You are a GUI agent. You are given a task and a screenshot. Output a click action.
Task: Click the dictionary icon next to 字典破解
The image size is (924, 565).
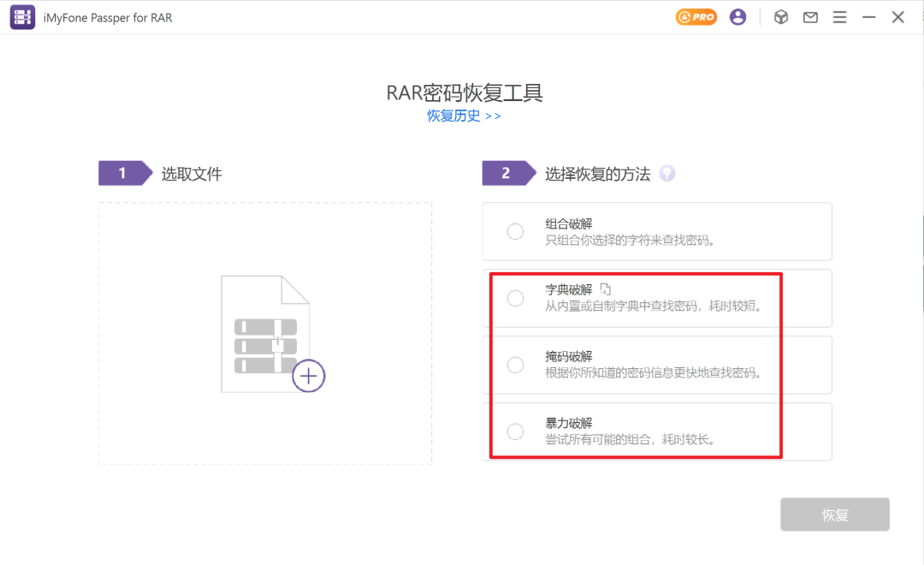point(605,289)
